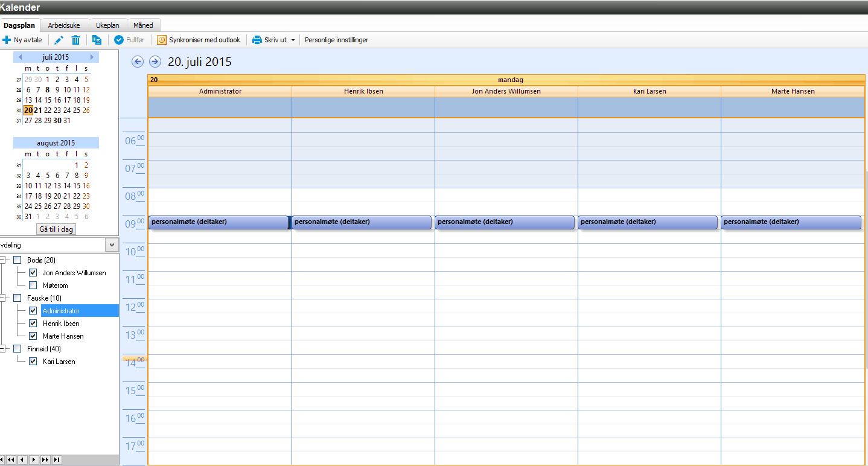Click the pencil edit appointment icon
Image resolution: width=868 pixels, height=466 pixels.
59,40
